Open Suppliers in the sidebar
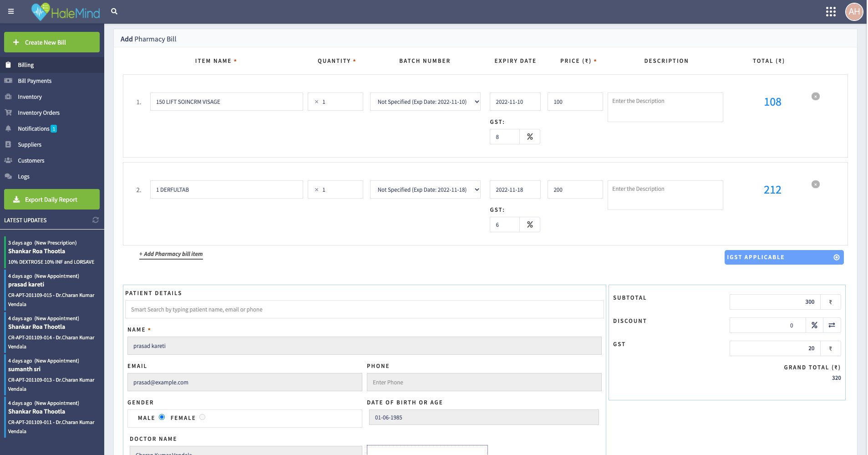 point(52,144)
